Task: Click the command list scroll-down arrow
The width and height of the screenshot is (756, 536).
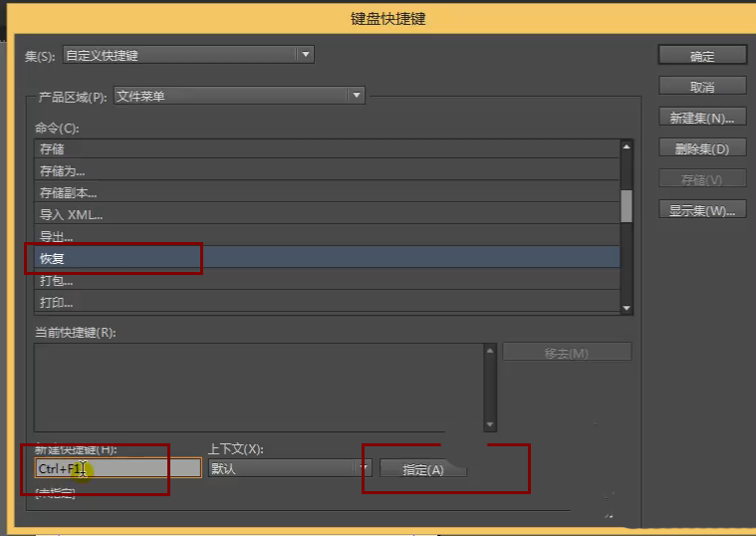Action: click(627, 308)
